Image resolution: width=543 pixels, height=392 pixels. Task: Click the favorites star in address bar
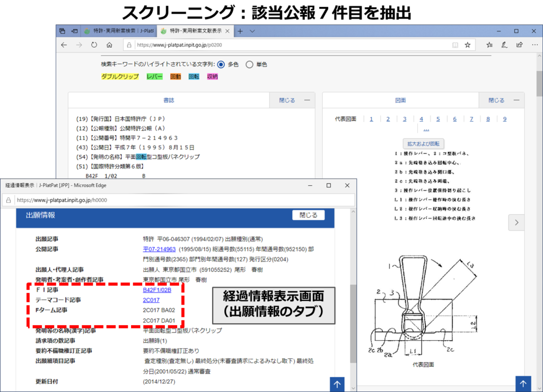pos(467,45)
